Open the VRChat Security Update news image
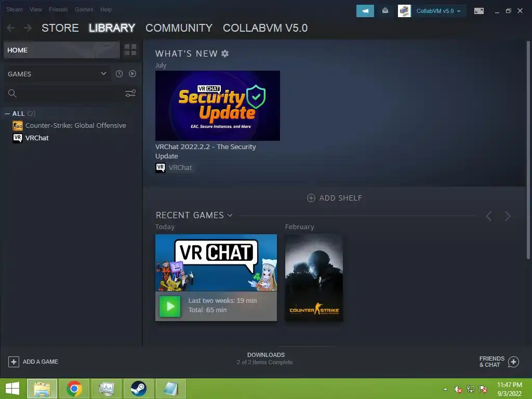This screenshot has width=532, height=399. coord(218,105)
